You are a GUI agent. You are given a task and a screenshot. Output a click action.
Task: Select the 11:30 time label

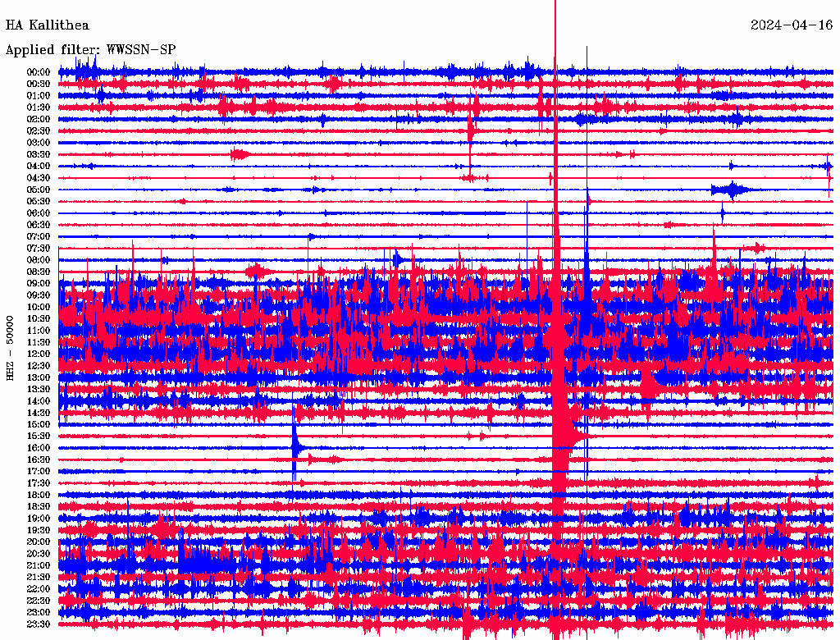[x=39, y=342]
